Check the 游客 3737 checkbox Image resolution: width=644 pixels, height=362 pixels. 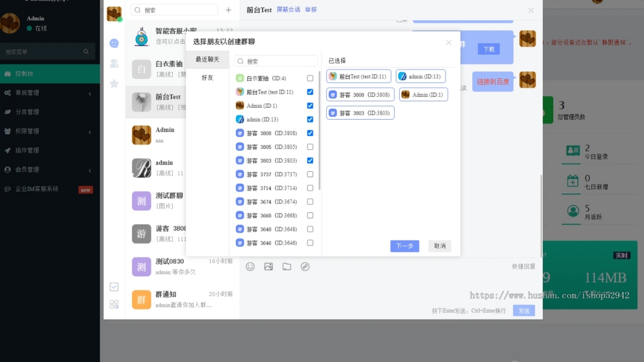[310, 174]
